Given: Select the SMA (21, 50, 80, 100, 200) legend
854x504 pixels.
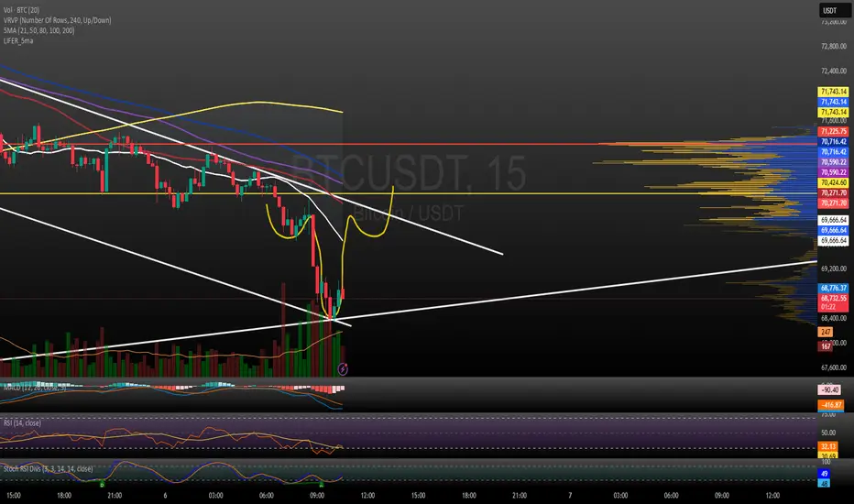Looking at the screenshot, I should tap(38, 30).
